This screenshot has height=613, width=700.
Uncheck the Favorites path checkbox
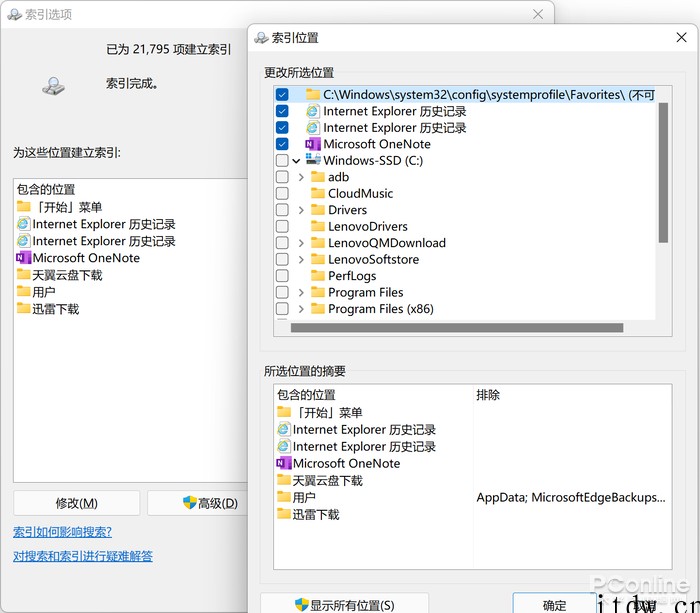tap(282, 94)
